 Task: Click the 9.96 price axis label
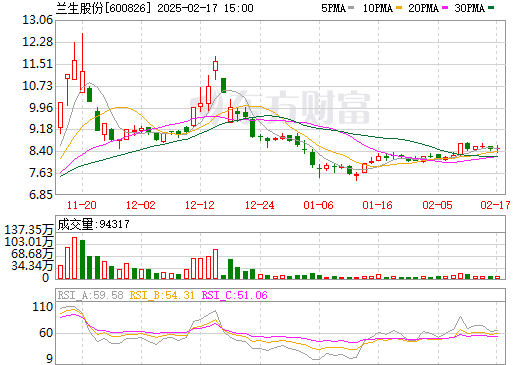pos(41,108)
